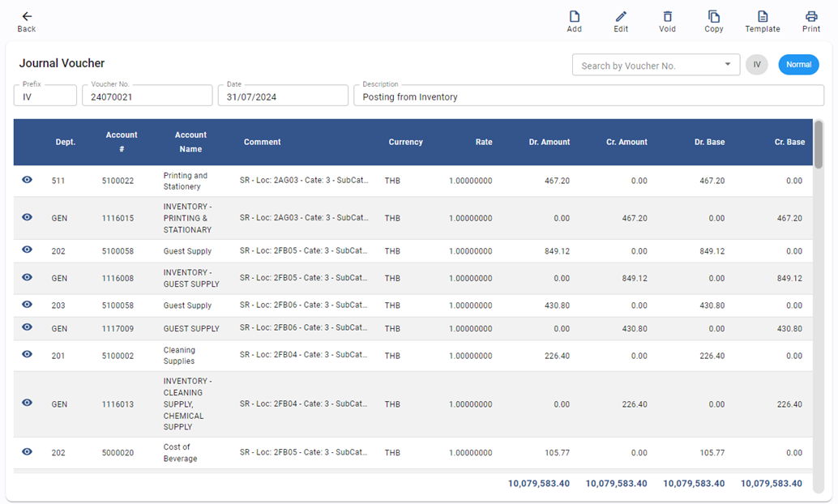Click the Edit pencil icon
Screen dimensions: 838x504
[x=621, y=21]
